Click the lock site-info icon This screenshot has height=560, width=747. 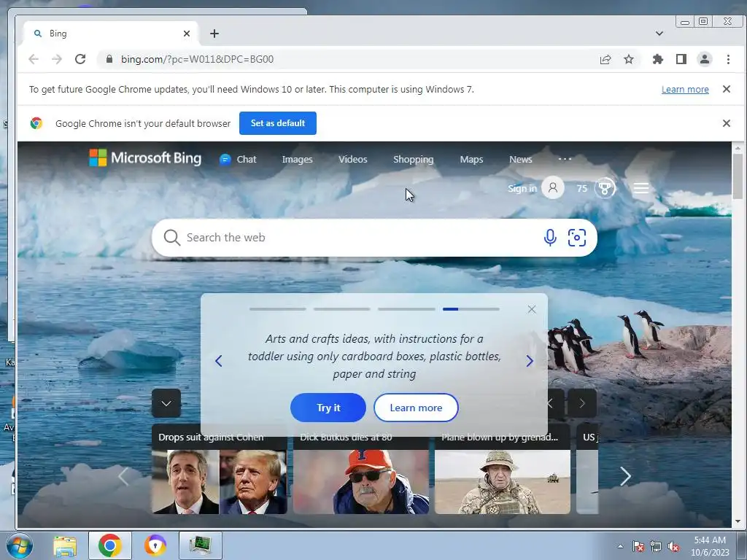(109, 59)
